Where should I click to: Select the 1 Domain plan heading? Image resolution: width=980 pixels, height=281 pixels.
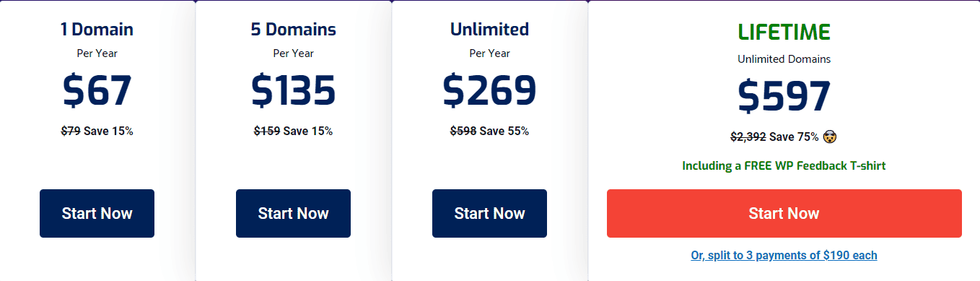[97, 30]
